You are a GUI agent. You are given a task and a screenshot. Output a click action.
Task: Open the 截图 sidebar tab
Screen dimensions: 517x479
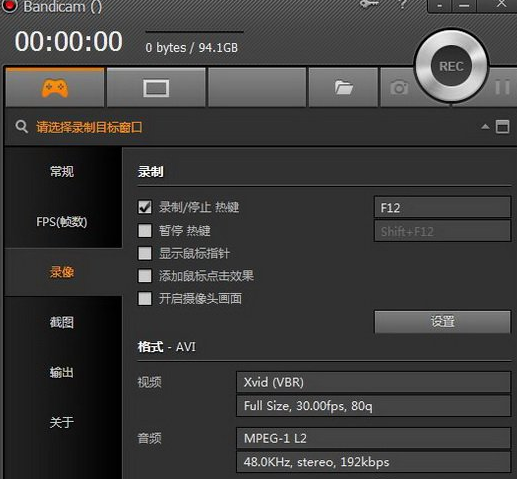(62, 322)
